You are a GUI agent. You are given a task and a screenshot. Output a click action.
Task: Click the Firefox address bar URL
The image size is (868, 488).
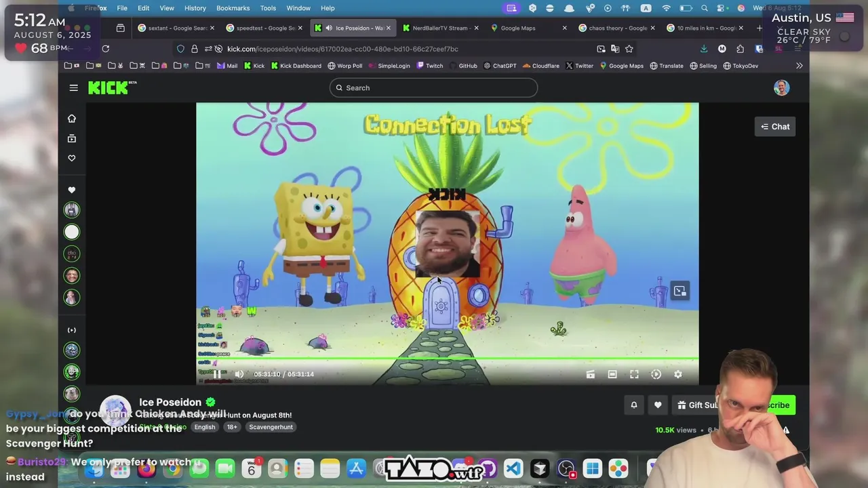(x=342, y=49)
